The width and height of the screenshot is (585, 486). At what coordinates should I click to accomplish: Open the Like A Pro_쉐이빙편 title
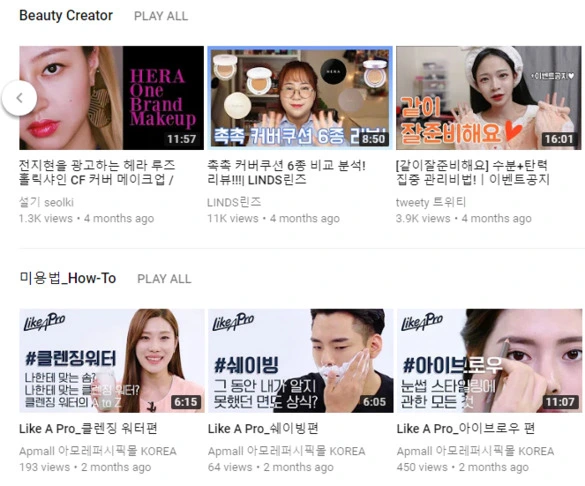point(263,429)
